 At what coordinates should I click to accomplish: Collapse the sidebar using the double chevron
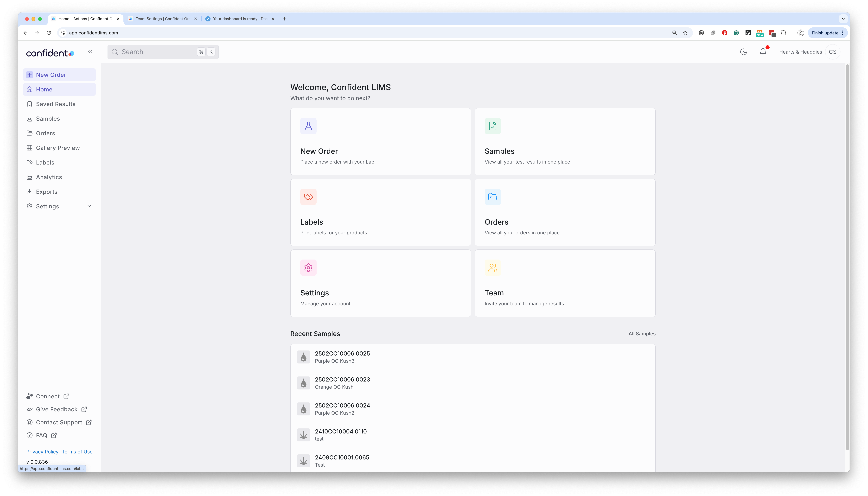coord(90,51)
